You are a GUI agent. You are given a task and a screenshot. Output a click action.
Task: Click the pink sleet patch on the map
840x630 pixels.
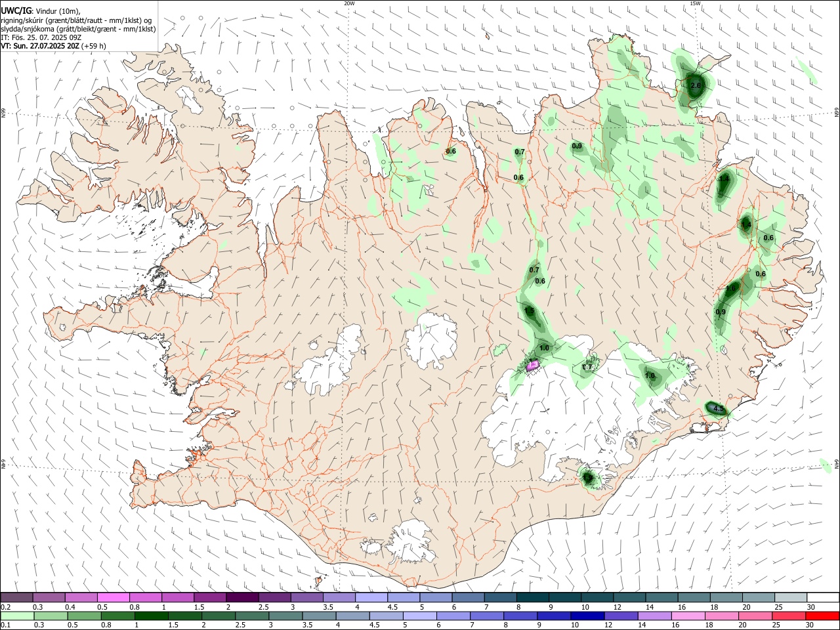click(534, 364)
